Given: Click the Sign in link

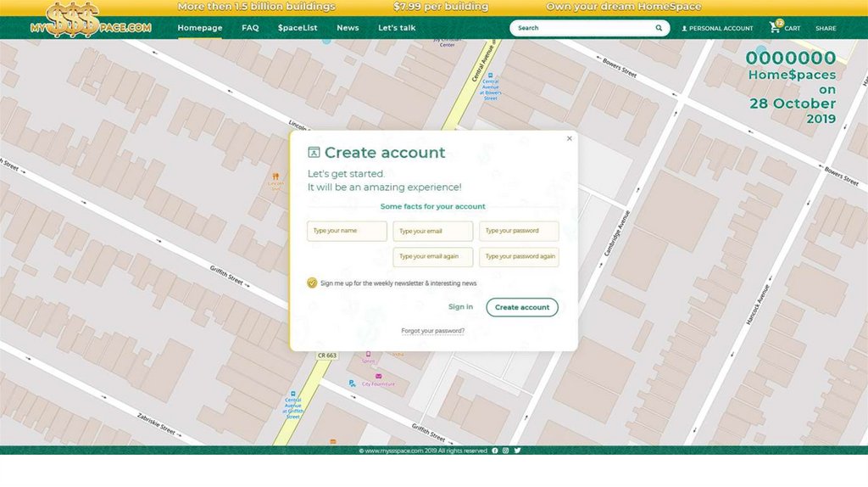Looking at the screenshot, I should pyautogui.click(x=460, y=307).
